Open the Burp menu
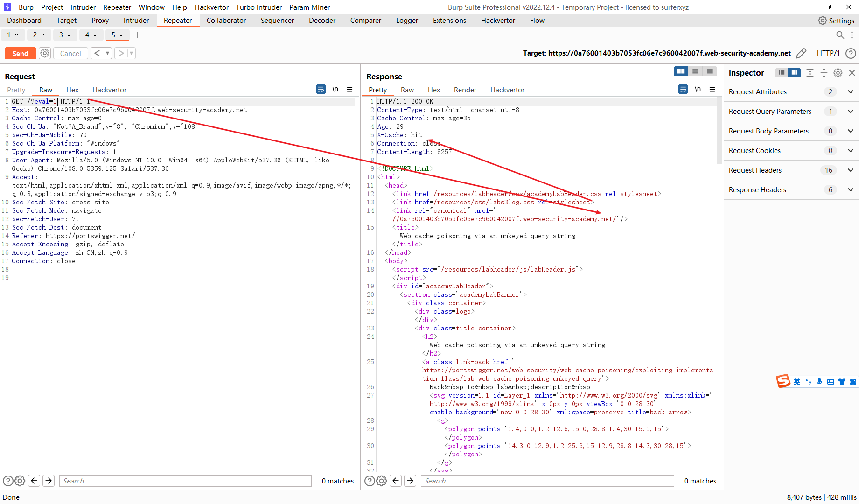This screenshot has width=859, height=504. pyautogui.click(x=26, y=7)
